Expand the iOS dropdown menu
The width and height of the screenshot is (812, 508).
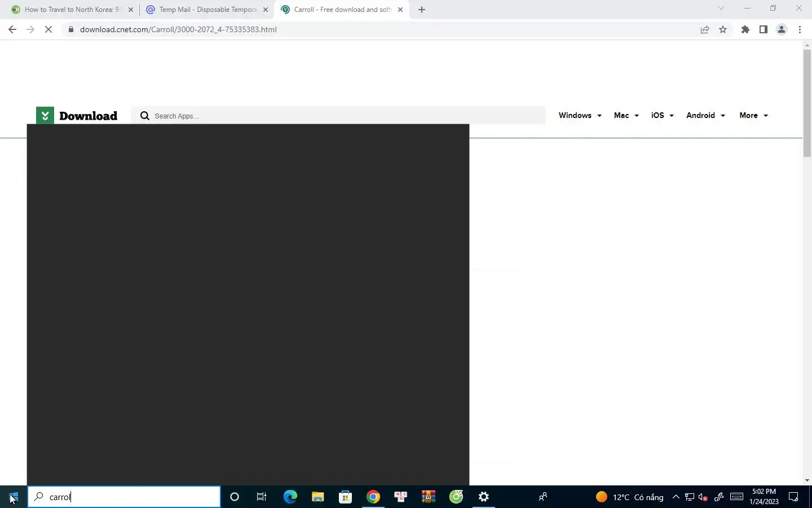point(662,115)
